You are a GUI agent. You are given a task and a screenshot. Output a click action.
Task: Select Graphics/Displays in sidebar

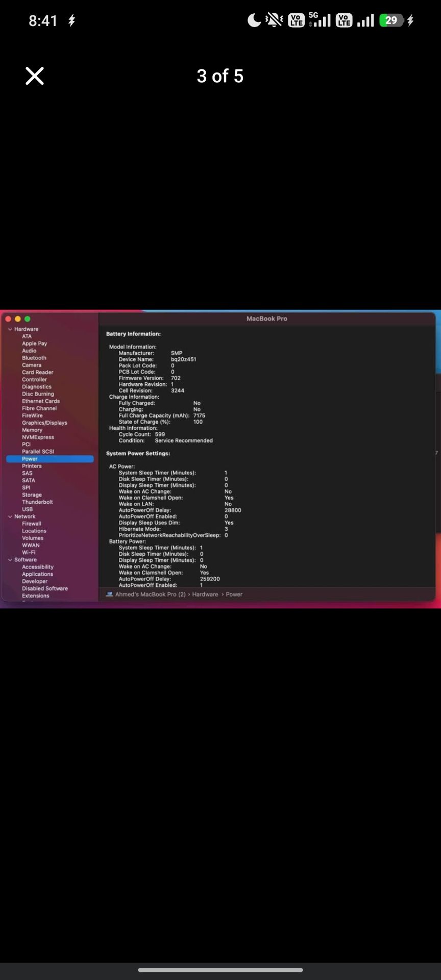click(44, 423)
